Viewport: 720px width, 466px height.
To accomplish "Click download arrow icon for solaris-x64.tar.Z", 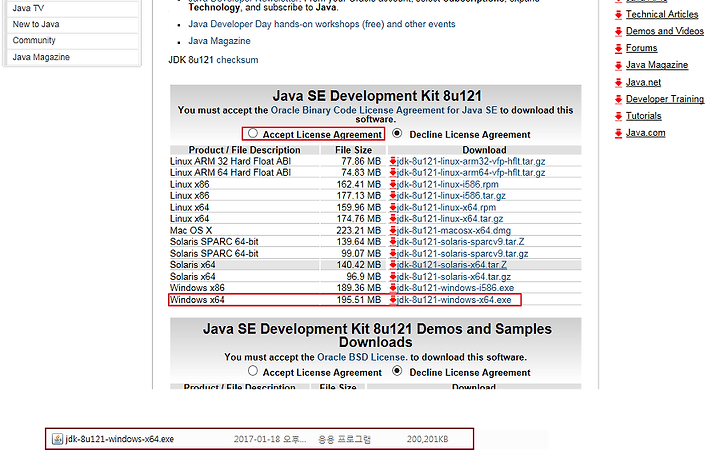I will pos(393,265).
